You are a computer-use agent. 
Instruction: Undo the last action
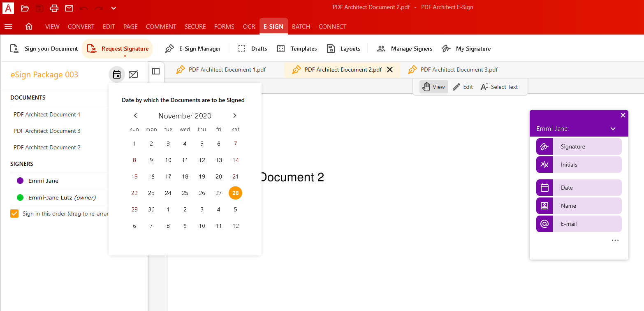(x=84, y=8)
